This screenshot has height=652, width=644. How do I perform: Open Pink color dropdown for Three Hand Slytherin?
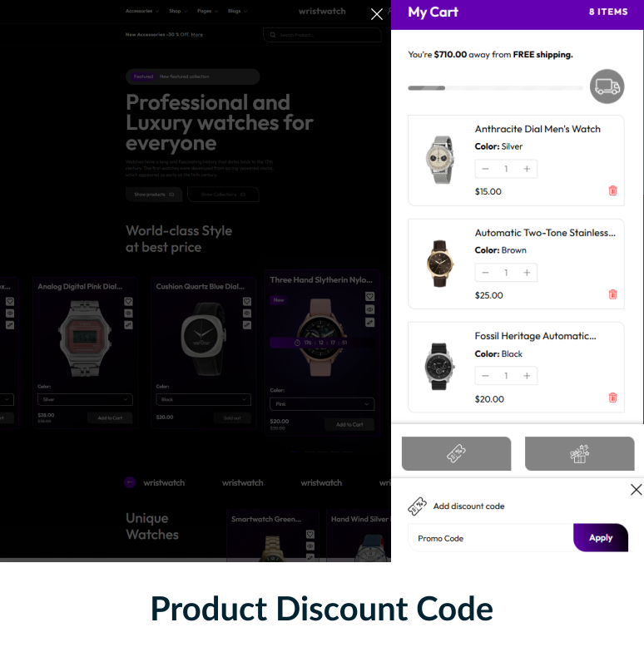click(x=322, y=404)
